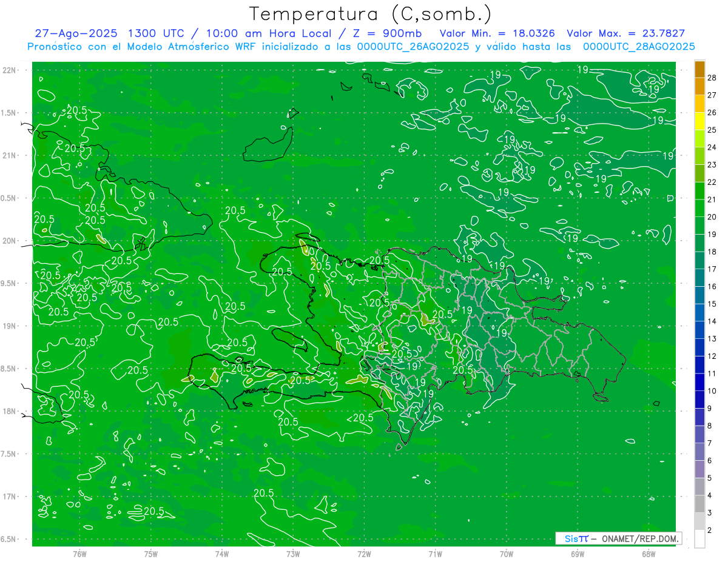Click the "74W" longitude axis label
The width and height of the screenshot is (728, 562).
pos(222,554)
